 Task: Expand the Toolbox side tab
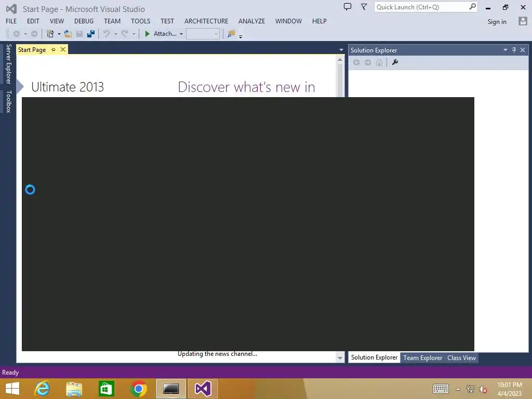(8, 101)
